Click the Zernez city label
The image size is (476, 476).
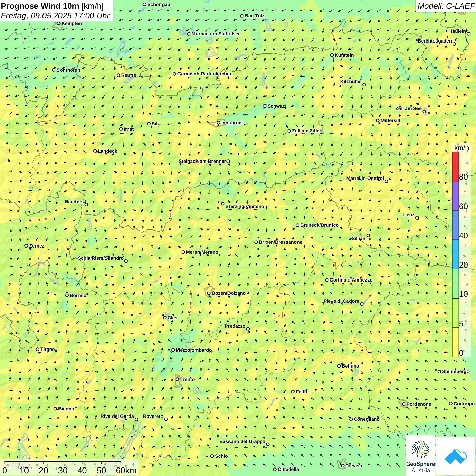37,246
